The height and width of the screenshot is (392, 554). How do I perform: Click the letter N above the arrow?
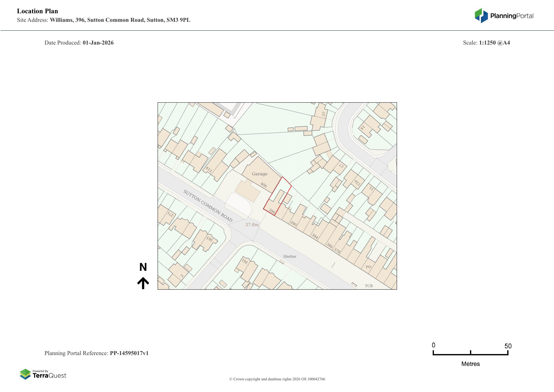[x=143, y=267]
